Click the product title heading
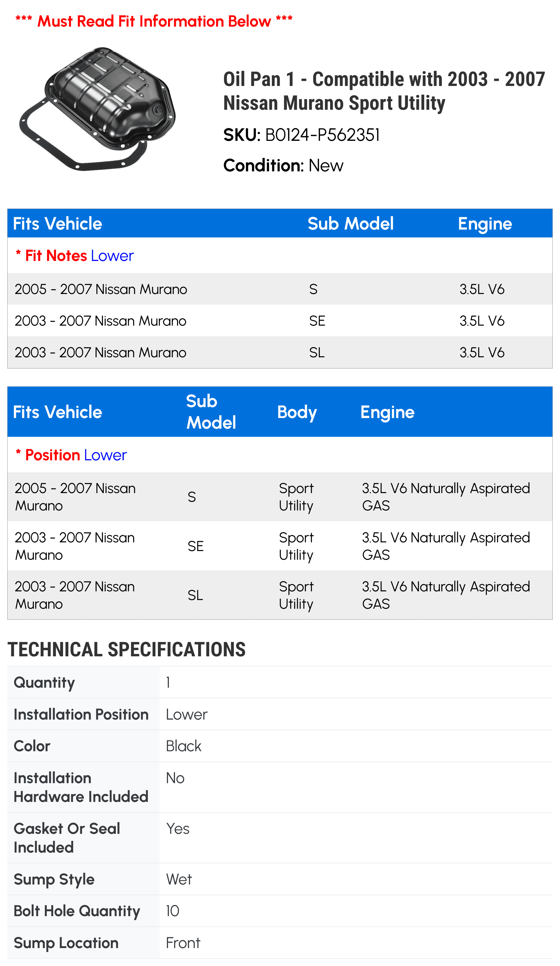Screen dimensions: 560x966 tap(384, 91)
